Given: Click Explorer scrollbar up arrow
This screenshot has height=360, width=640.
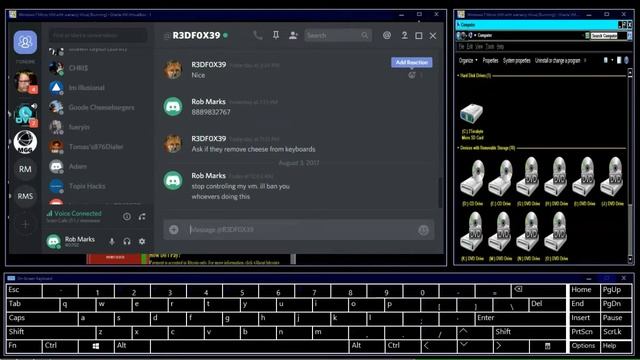Looking at the screenshot, I should pos(630,73).
